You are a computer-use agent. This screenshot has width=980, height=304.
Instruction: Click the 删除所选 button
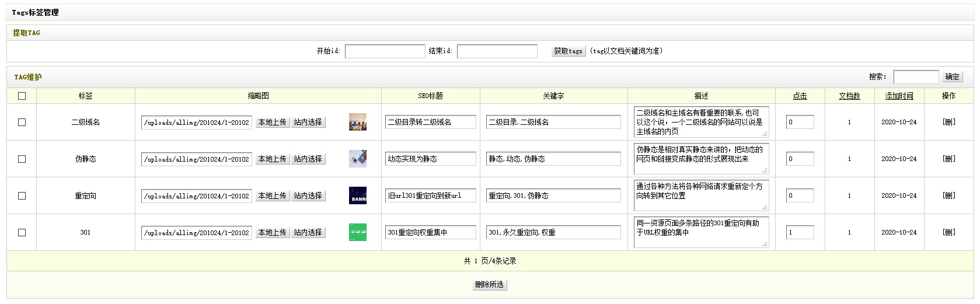(x=489, y=285)
